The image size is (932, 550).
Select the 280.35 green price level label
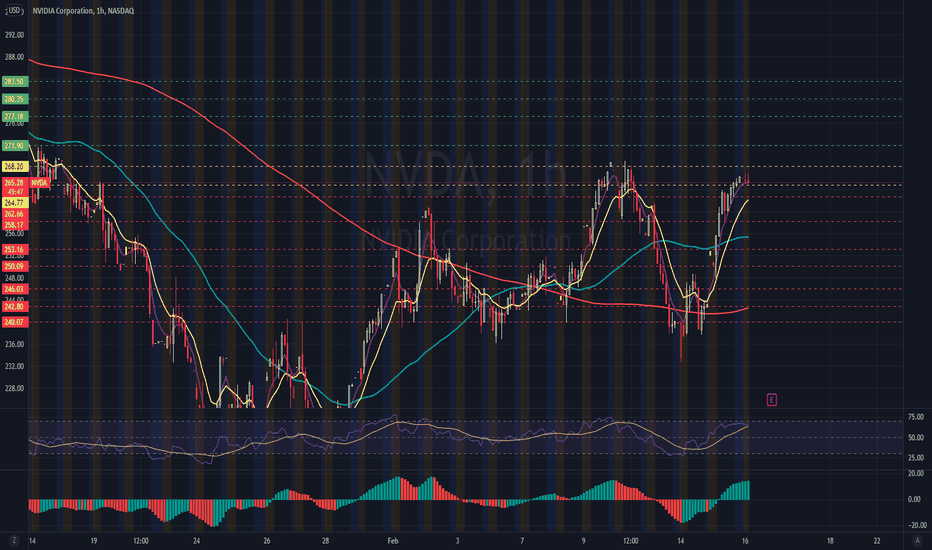[x=14, y=99]
